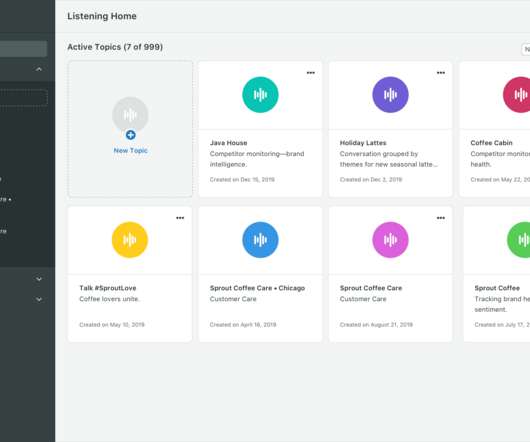530x442 pixels.
Task: Click Customer Care under Sprout Coffee Care • Chicago
Action: click(x=233, y=299)
